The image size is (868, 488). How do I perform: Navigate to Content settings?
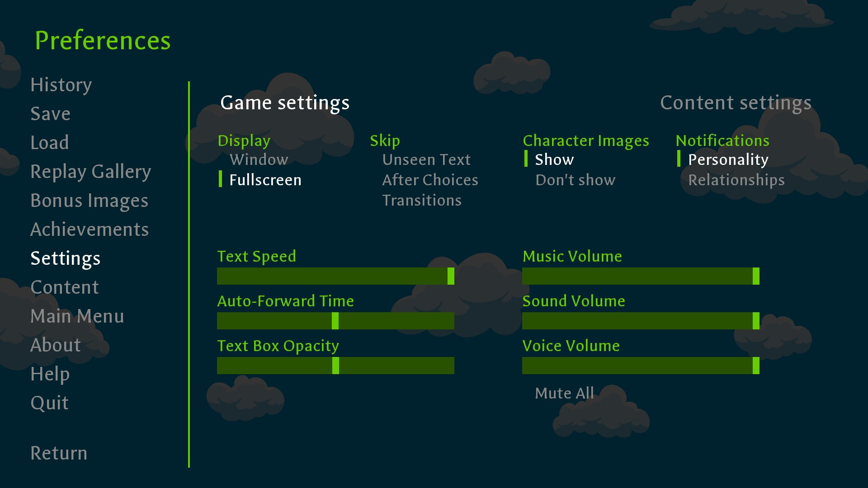pos(736,103)
